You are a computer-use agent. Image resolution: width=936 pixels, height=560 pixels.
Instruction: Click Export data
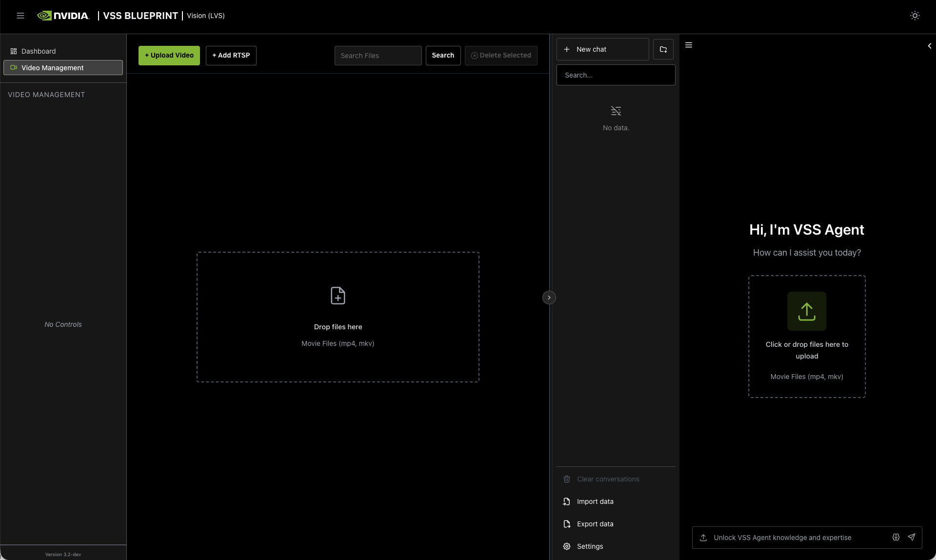pos(616,524)
